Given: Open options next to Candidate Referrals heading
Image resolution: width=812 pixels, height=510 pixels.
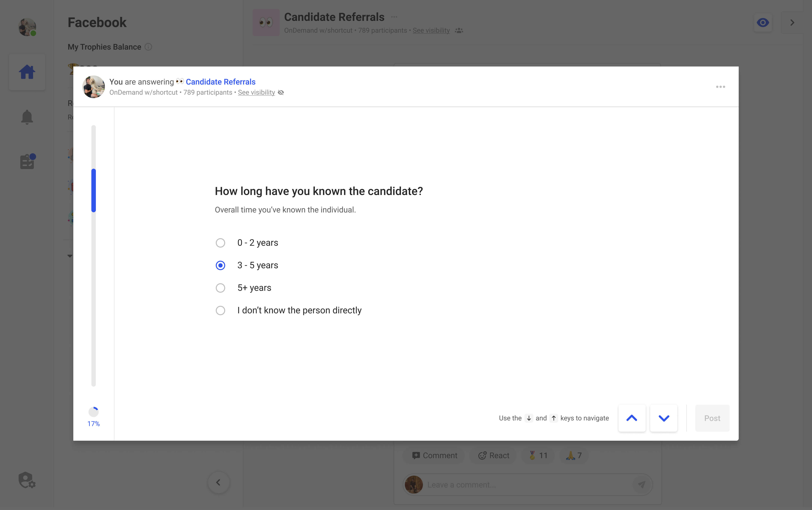Looking at the screenshot, I should (x=394, y=17).
